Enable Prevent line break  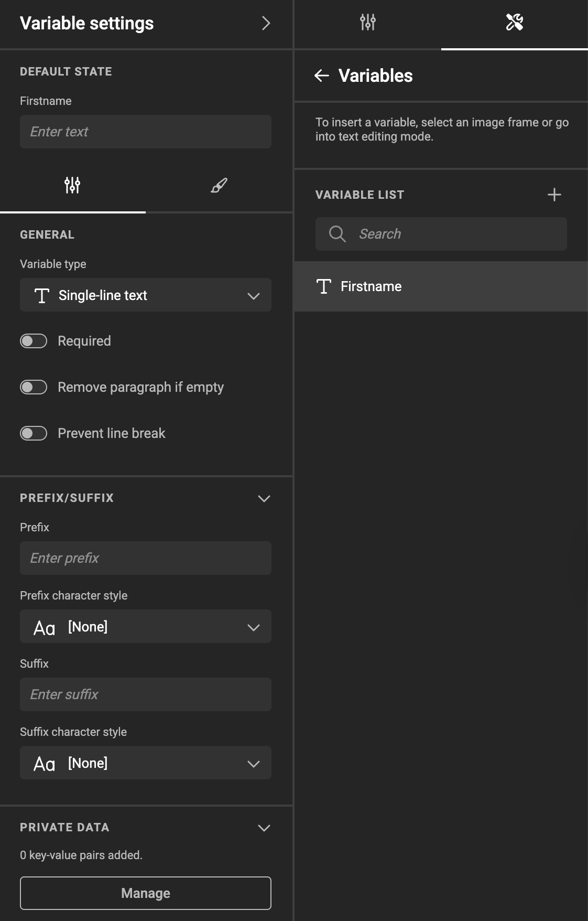pos(34,433)
